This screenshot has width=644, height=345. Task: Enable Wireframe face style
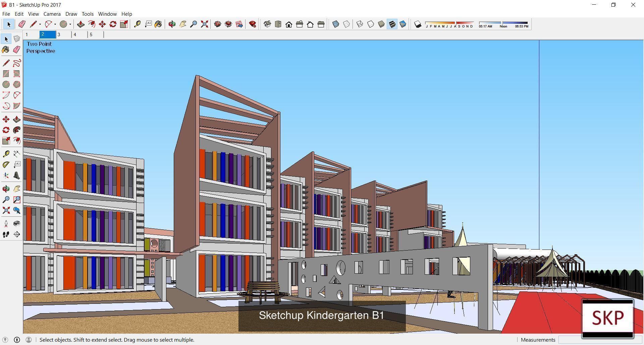[360, 24]
